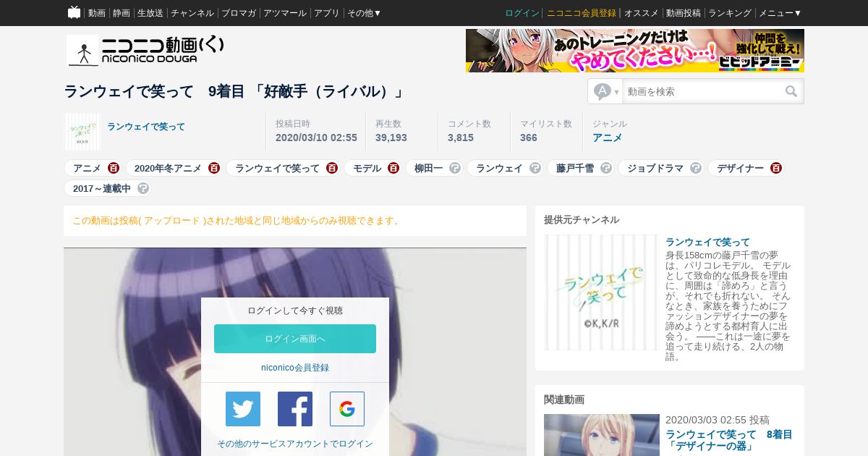The image size is (868, 456).
Task: Click question icon beside ランウェイ tag
Action: 535,168
